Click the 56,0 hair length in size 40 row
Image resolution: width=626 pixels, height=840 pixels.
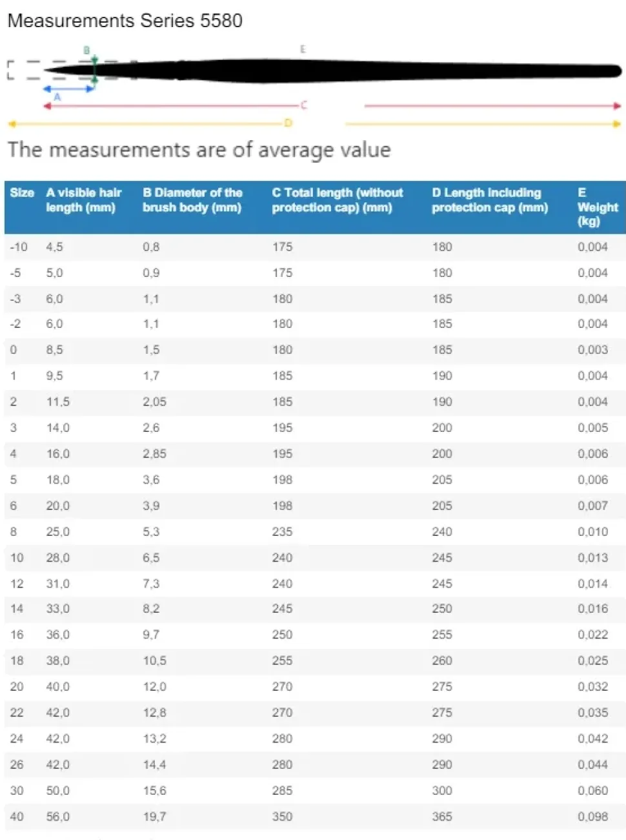click(57, 817)
